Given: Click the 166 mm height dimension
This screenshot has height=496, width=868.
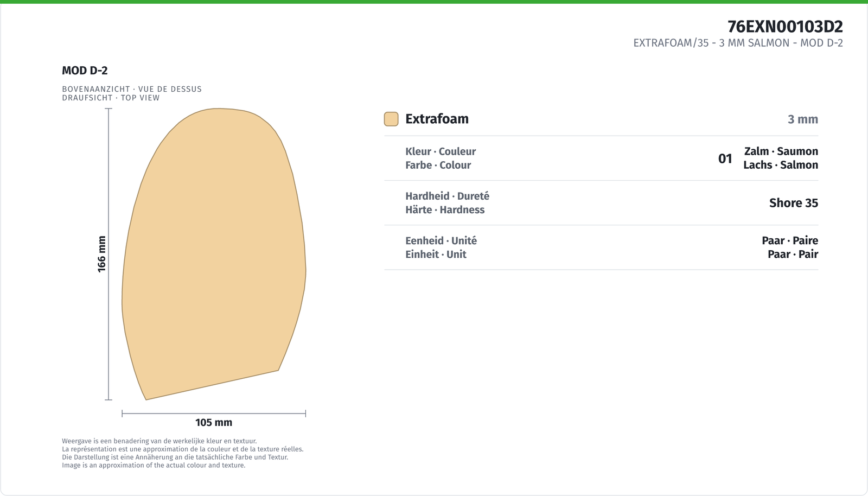Looking at the screenshot, I should [x=102, y=254].
